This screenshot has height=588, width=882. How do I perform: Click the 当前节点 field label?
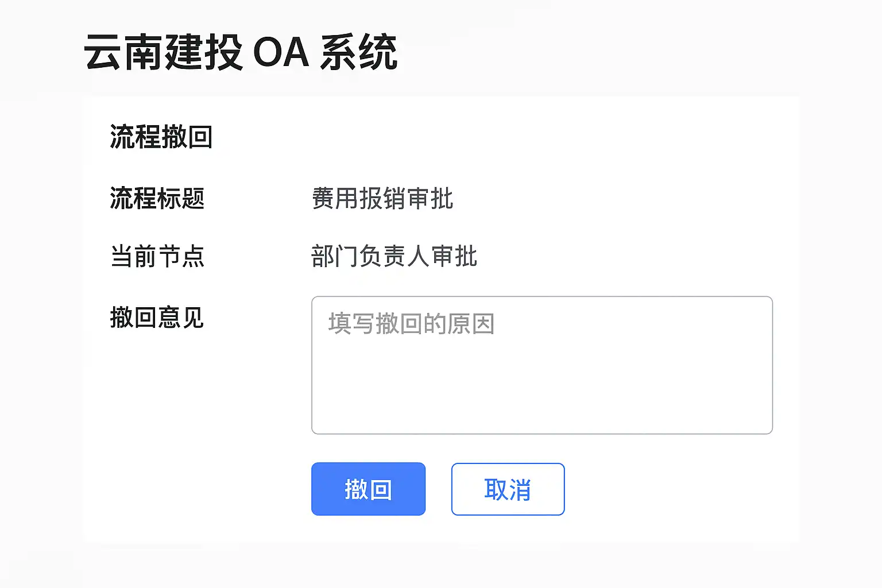pos(157,256)
